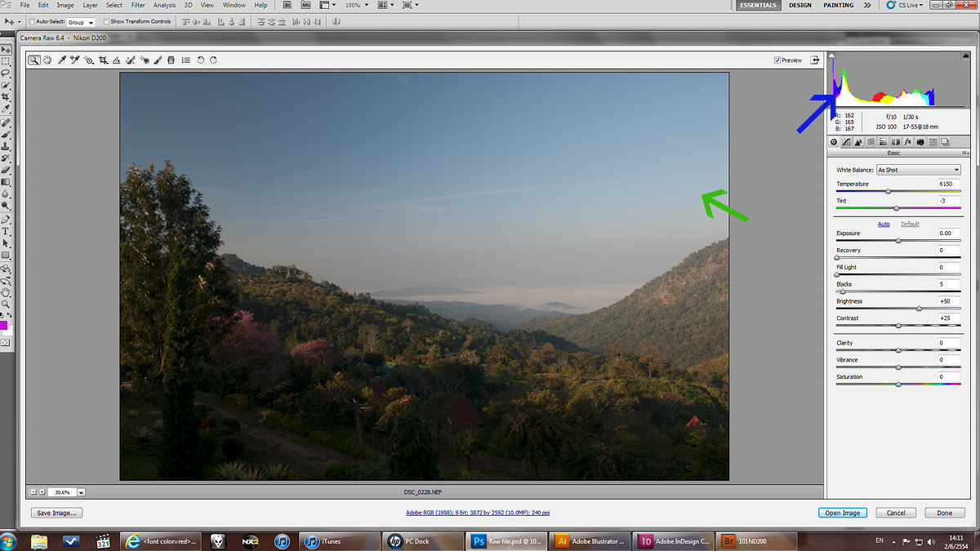Switch to the DESIGN workspace

pos(800,5)
